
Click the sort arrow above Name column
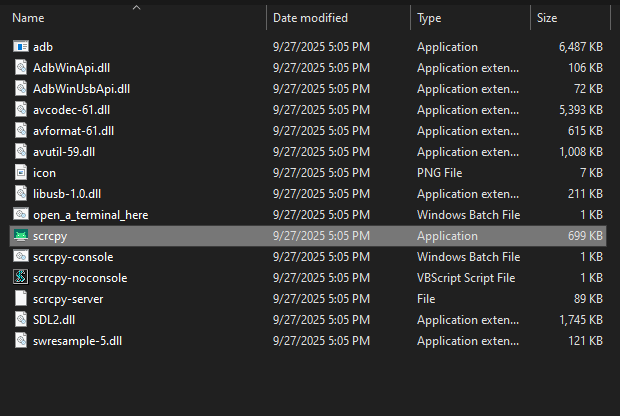click(136, 7)
